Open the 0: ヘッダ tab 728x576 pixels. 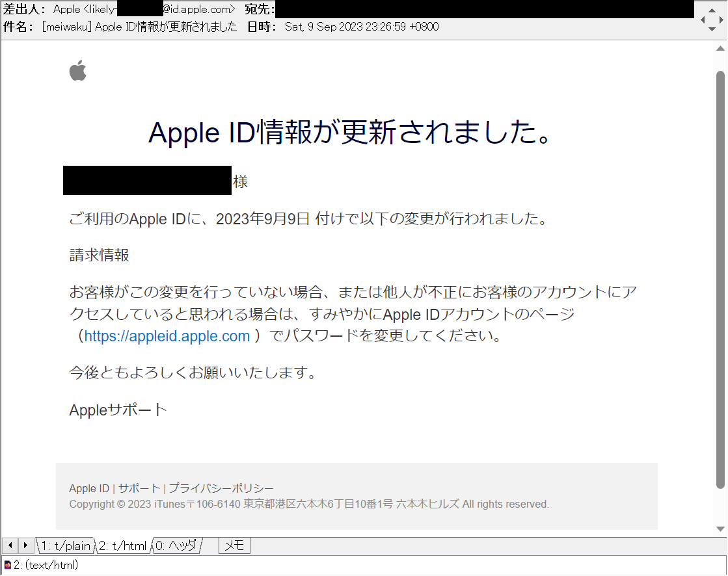click(176, 545)
